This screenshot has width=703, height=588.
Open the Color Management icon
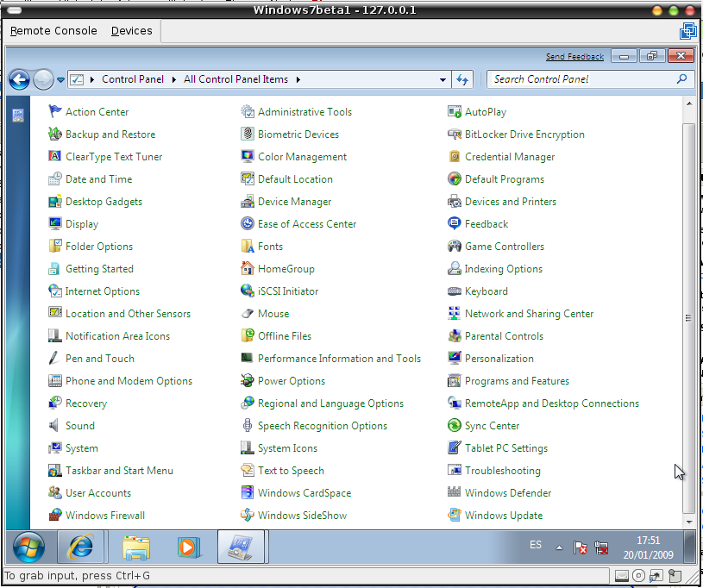247,156
